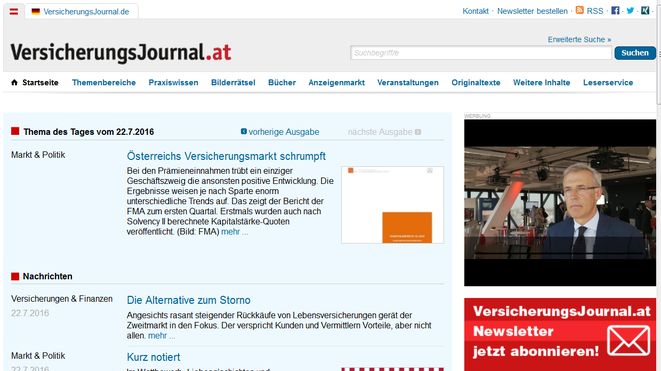The height and width of the screenshot is (371, 661).
Task: Click mehr link after Storno article
Action: coord(161,336)
